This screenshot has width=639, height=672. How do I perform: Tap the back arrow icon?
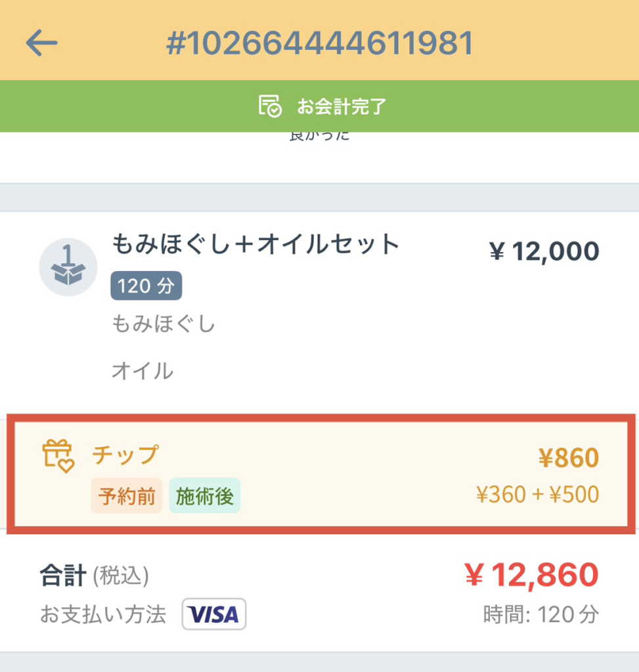pyautogui.click(x=42, y=43)
